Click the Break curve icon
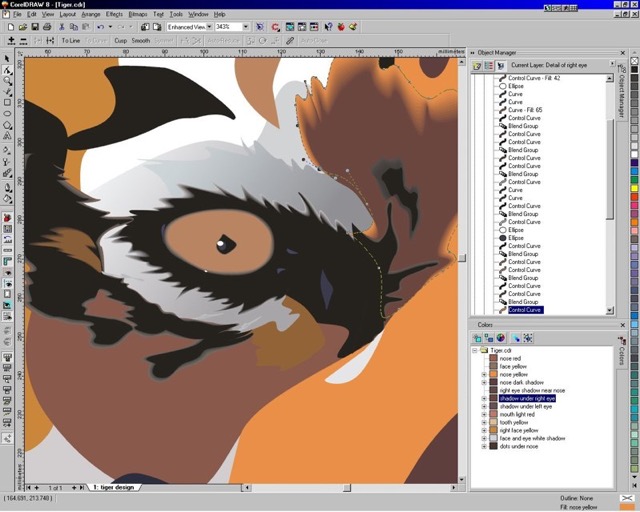The image size is (640, 512). pos(50,40)
